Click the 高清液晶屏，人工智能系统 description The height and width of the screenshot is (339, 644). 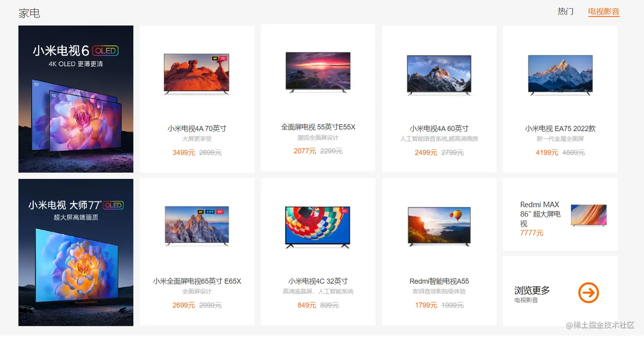318,291
